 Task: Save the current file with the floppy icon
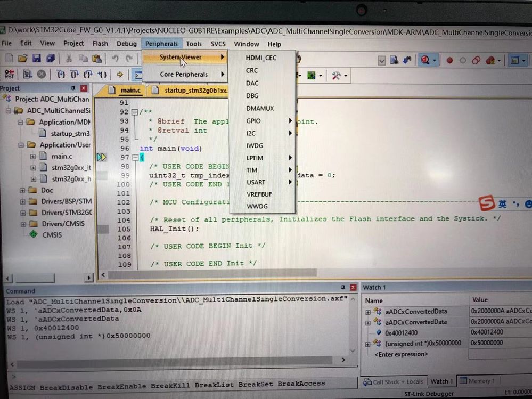37,59
